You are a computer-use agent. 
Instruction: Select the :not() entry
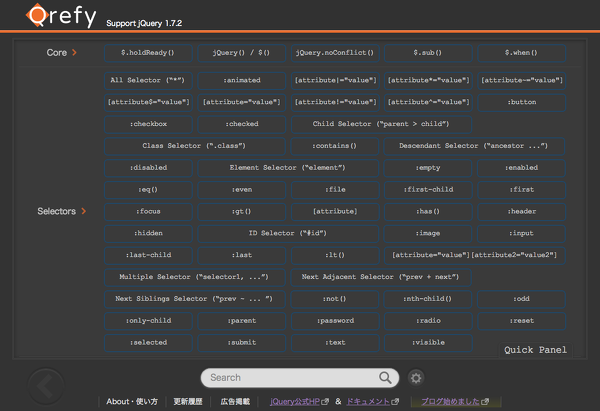[x=335, y=298]
